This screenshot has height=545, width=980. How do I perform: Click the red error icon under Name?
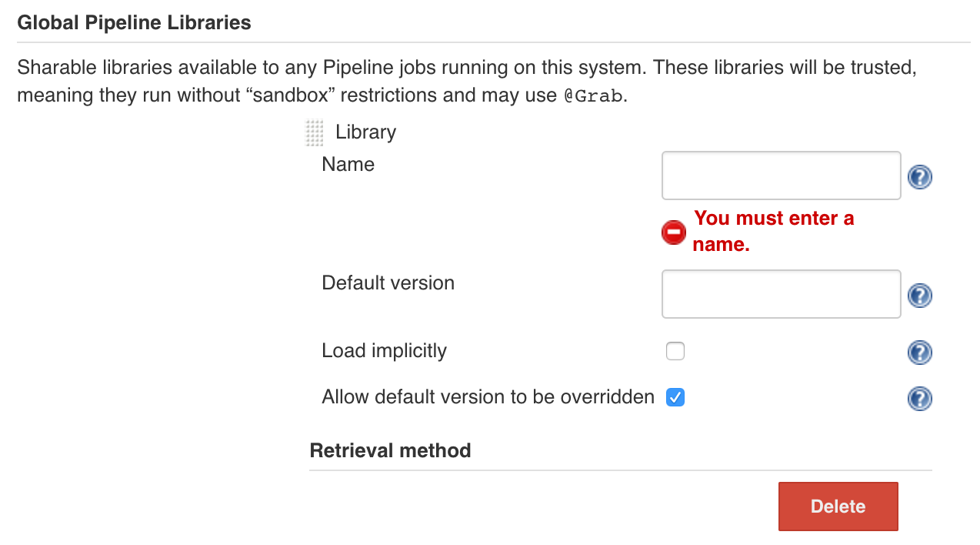pos(673,232)
